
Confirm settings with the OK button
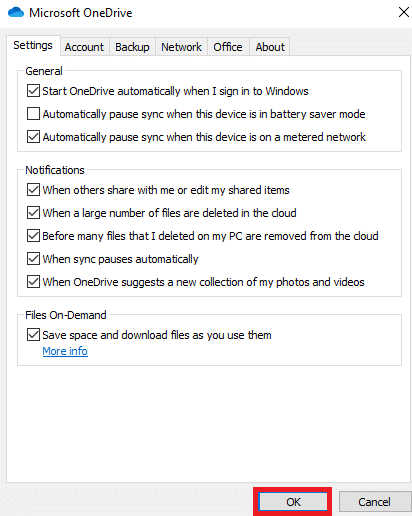click(x=293, y=502)
